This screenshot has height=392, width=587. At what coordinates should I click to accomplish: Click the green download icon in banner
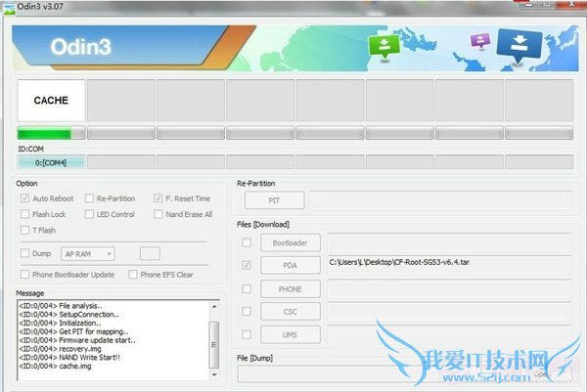pyautogui.click(x=384, y=46)
